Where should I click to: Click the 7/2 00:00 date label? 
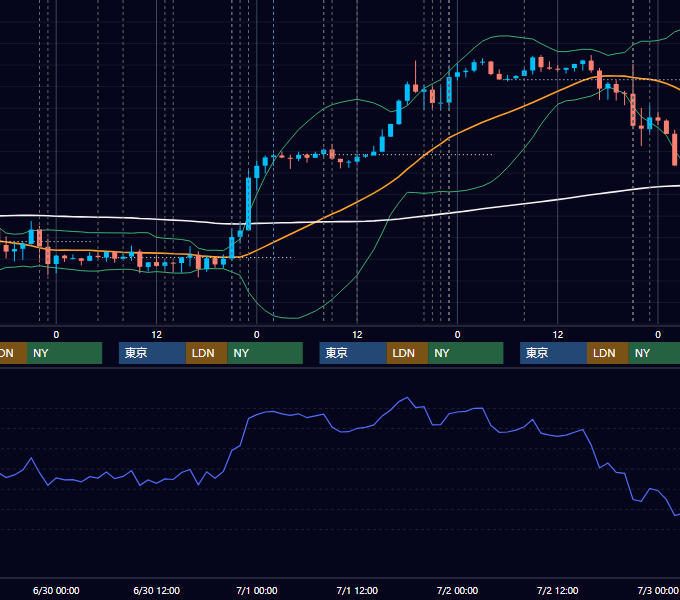pyautogui.click(x=457, y=590)
